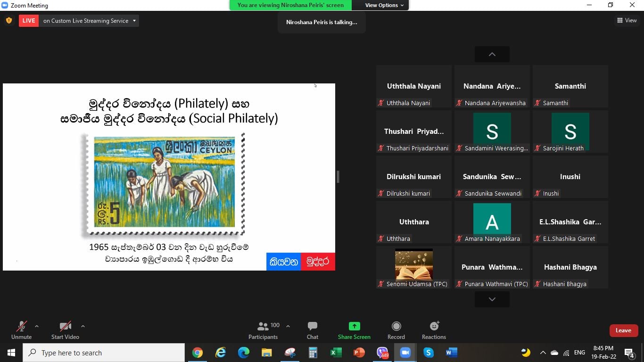Image resolution: width=644 pixels, height=362 pixels.
Task: Open the Snipping Tool from the taskbar
Action: coord(290,353)
